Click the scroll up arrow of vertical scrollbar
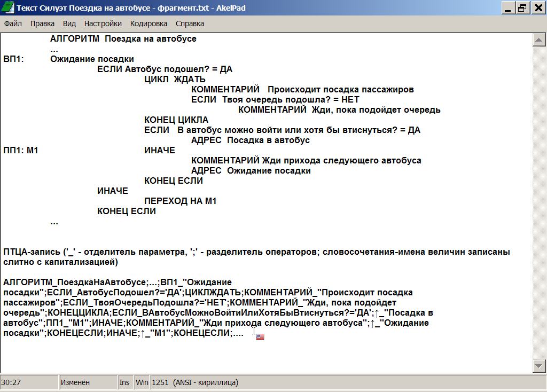 (539, 41)
